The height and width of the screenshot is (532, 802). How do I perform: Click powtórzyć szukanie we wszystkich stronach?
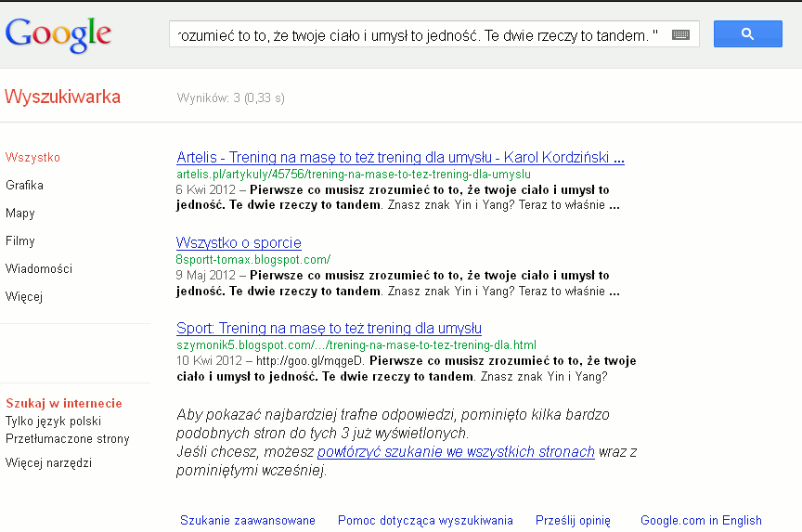[456, 451]
